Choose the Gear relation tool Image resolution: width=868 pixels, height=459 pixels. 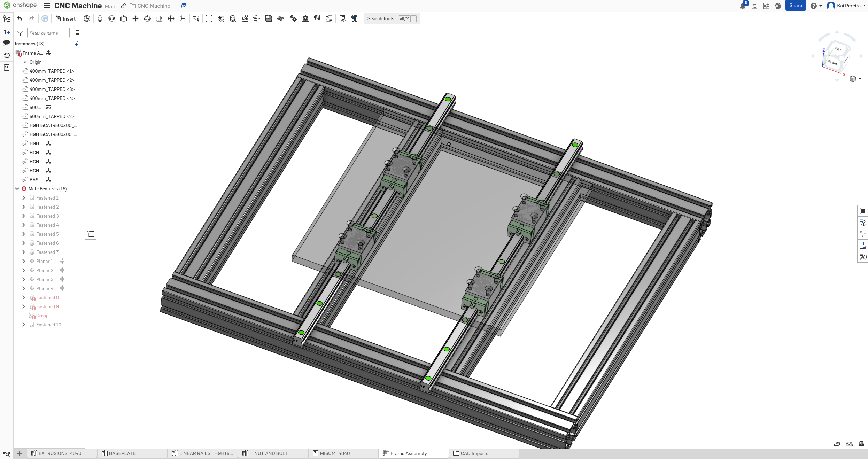tap(294, 19)
